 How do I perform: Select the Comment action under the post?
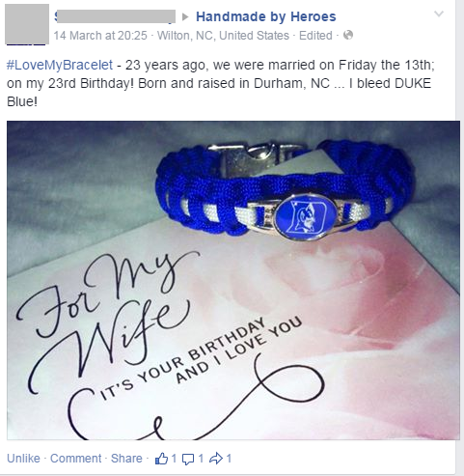point(75,459)
